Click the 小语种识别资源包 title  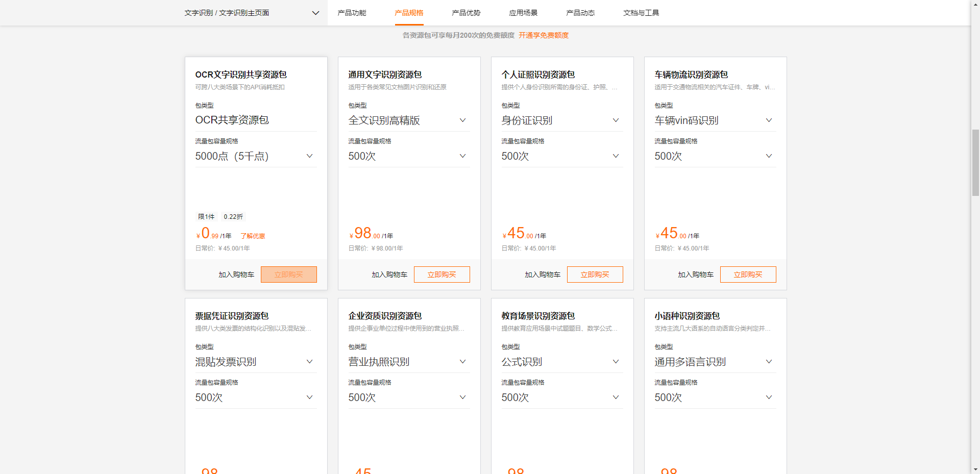pyautogui.click(x=687, y=316)
